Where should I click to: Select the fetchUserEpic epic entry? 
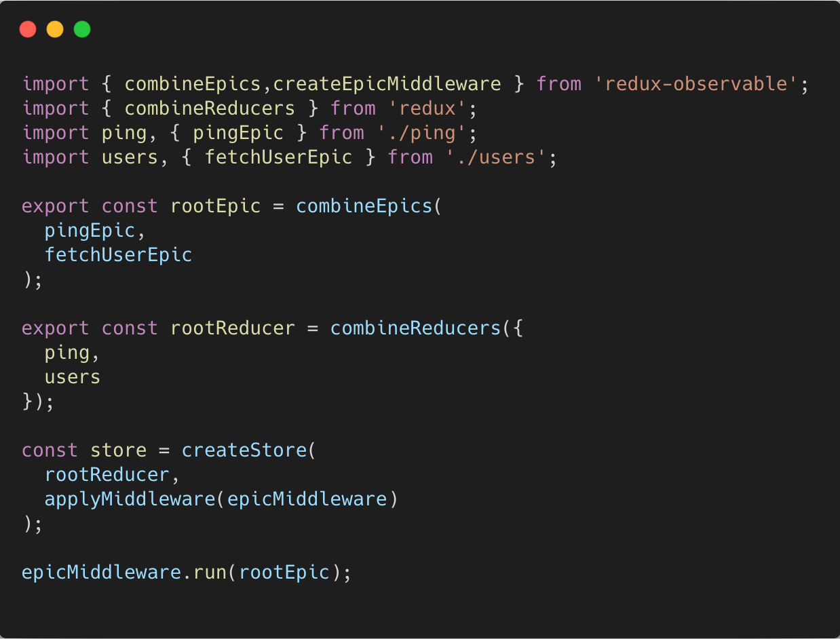pos(119,254)
